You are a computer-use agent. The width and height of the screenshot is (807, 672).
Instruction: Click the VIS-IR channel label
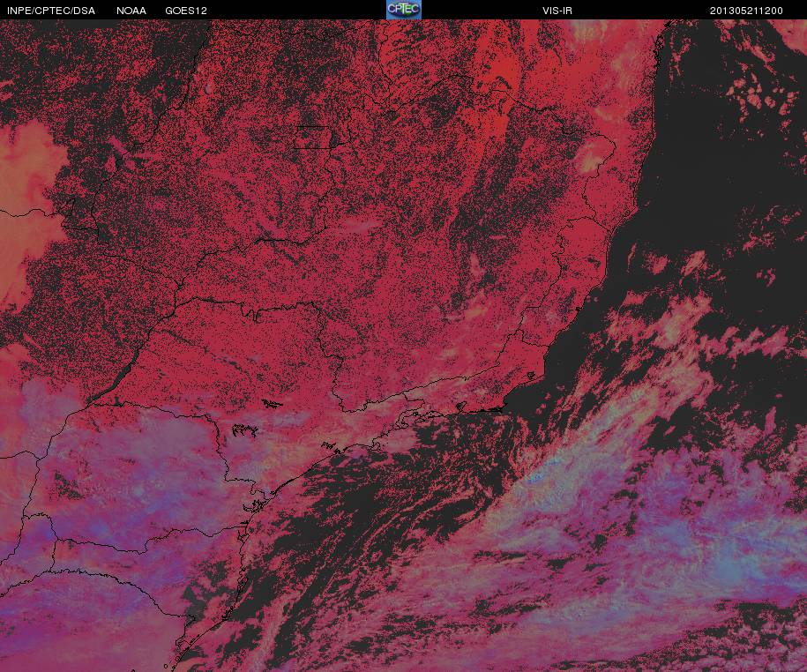point(557,11)
